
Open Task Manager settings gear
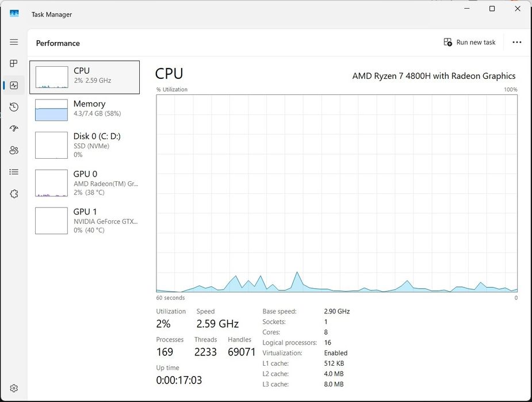click(x=14, y=388)
